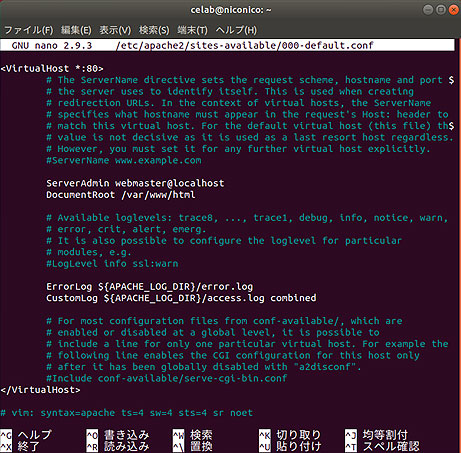Open the ファイル(F) menu
This screenshot has height=453, width=461.
coord(28,30)
